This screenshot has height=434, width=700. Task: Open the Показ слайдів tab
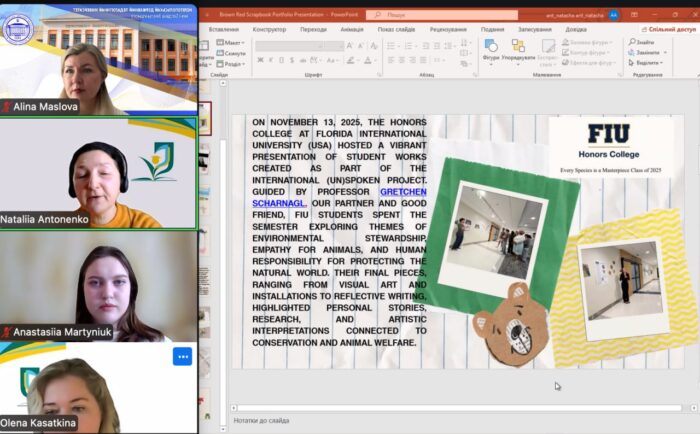397,29
